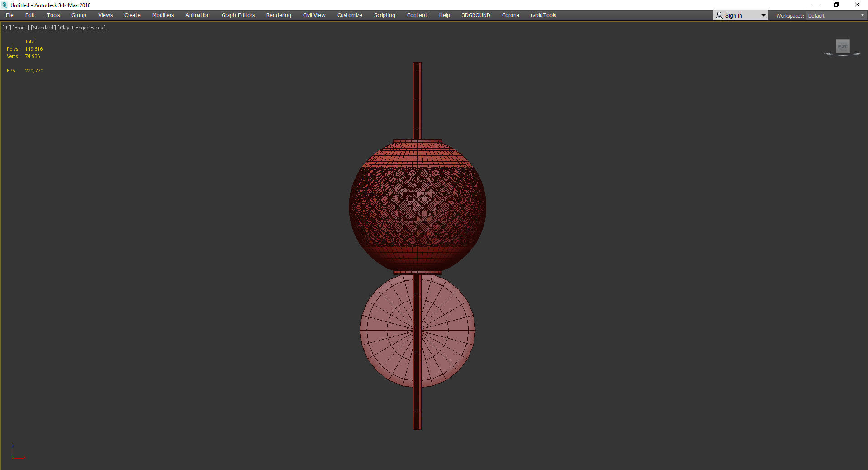Screen dimensions: 868x470
Task: Restore down the 3ds Max window
Action: pos(836,5)
